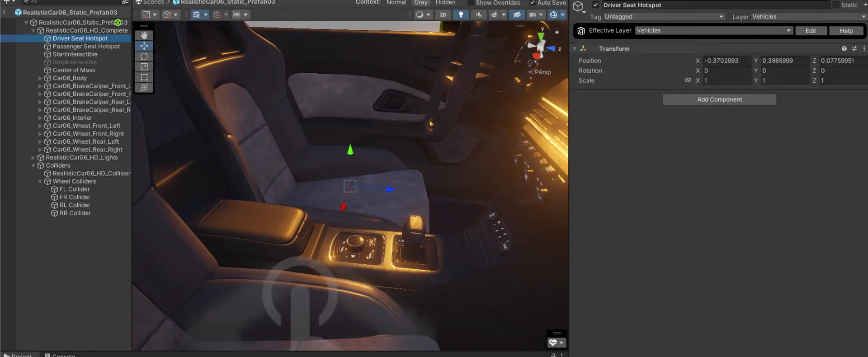The height and width of the screenshot is (357, 868).
Task: Click the blue Z axis on orientation gizmo
Action: (x=551, y=48)
